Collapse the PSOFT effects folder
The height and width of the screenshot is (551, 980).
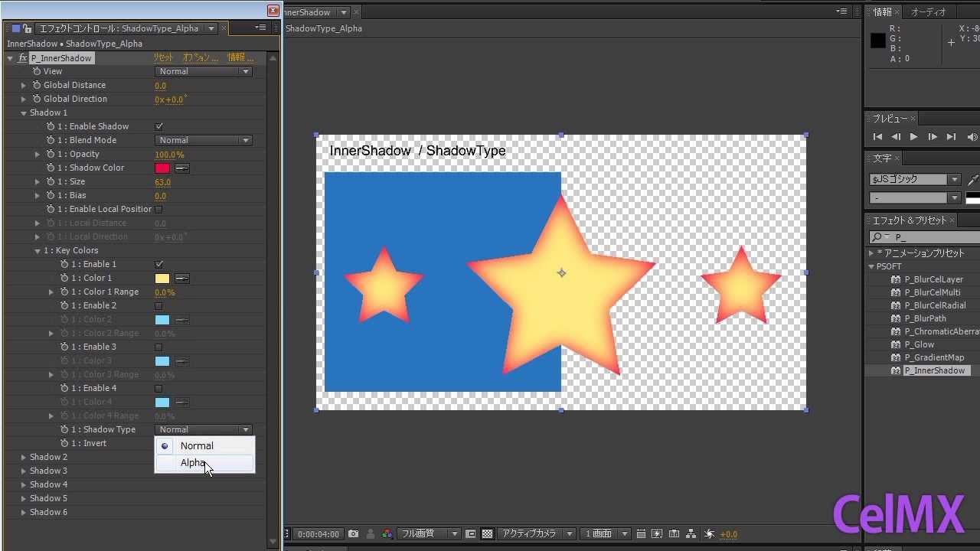(x=871, y=266)
